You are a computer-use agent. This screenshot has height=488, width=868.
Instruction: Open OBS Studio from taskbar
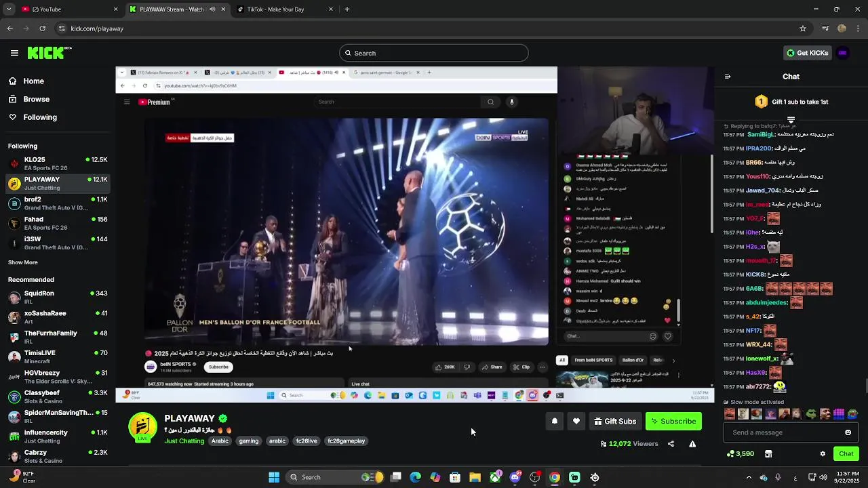534,478
